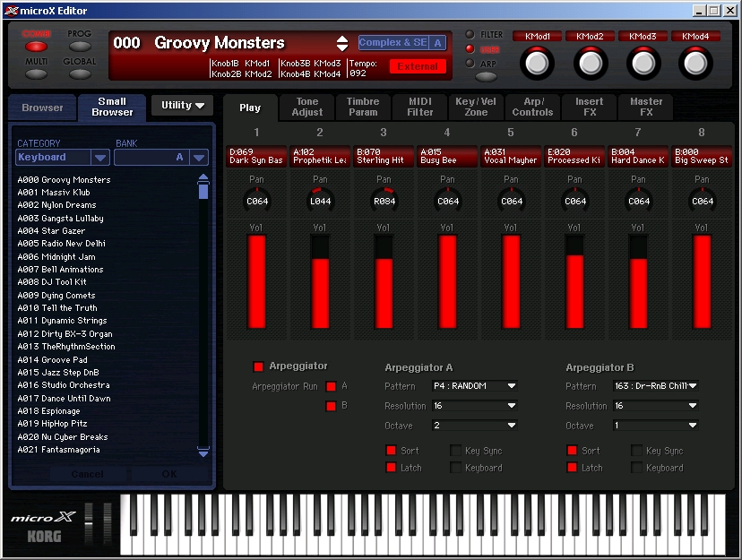Enable Key Sync for Arpeggiator B
Image resolution: width=742 pixels, height=560 pixels.
coord(637,451)
